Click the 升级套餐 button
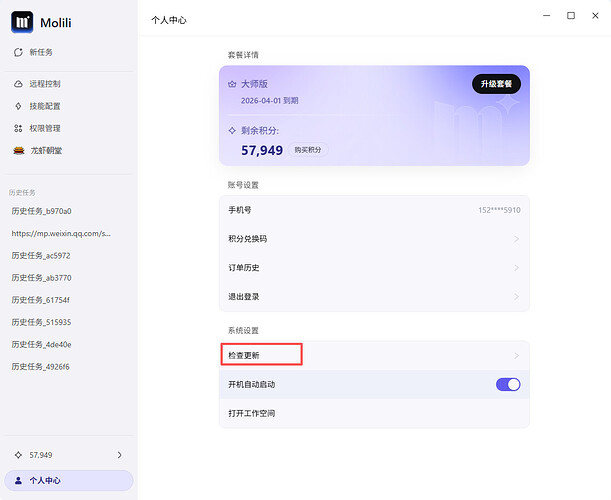This screenshot has width=611, height=500. pos(496,84)
